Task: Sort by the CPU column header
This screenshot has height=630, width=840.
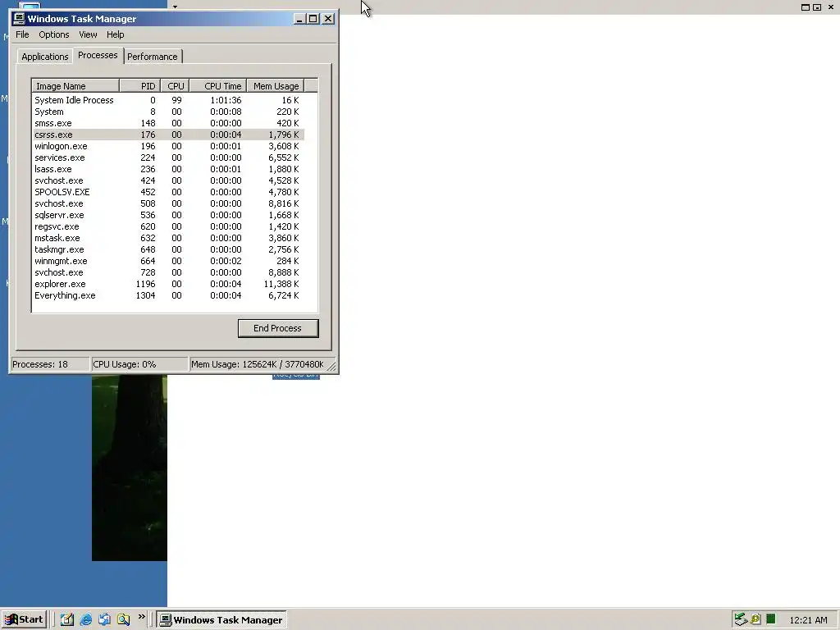Action: pyautogui.click(x=175, y=85)
